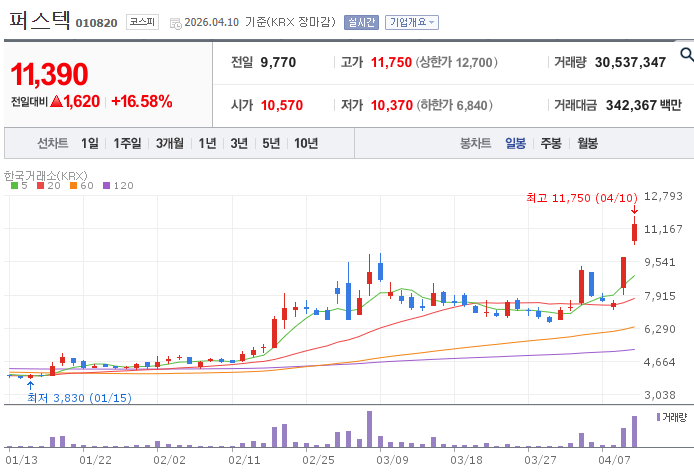
Task: Click the last volume bar on the right
Action: click(x=634, y=431)
